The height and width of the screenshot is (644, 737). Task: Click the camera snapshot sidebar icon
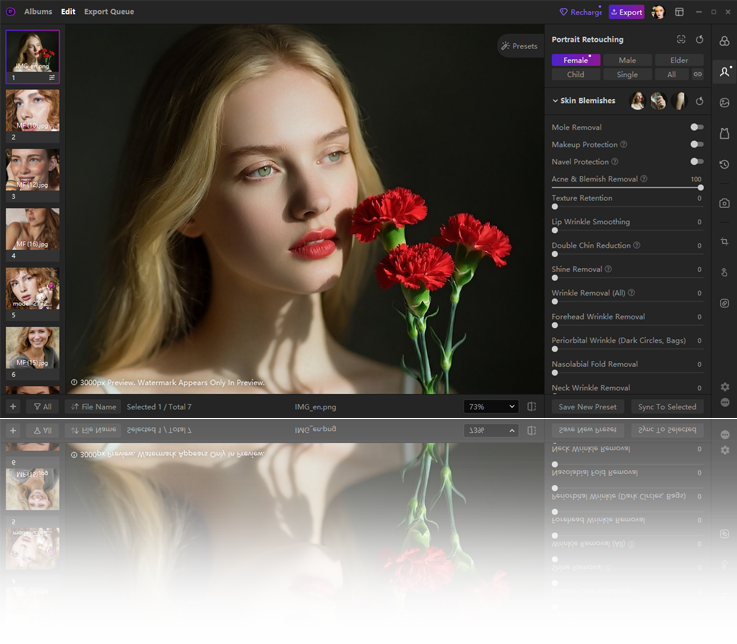click(x=724, y=203)
